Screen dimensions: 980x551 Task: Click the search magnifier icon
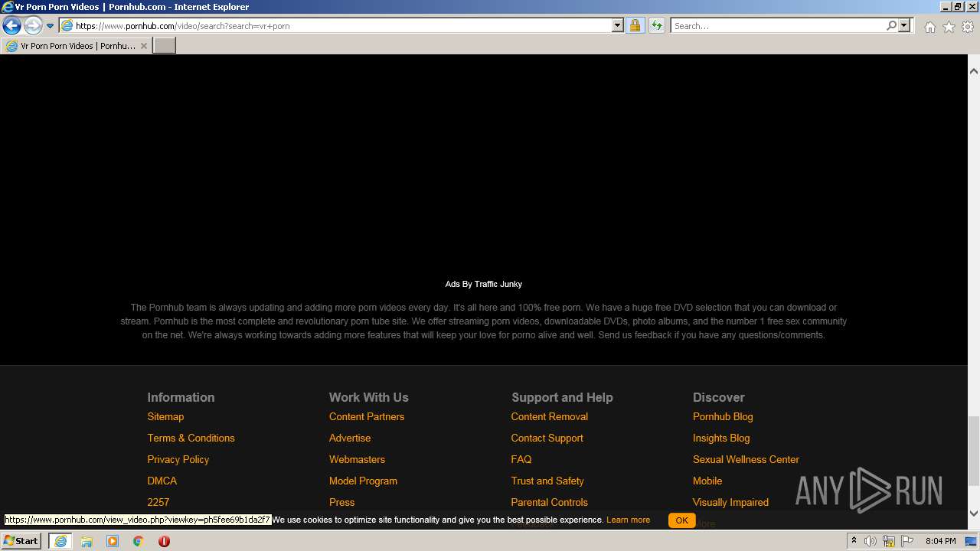click(x=891, y=25)
